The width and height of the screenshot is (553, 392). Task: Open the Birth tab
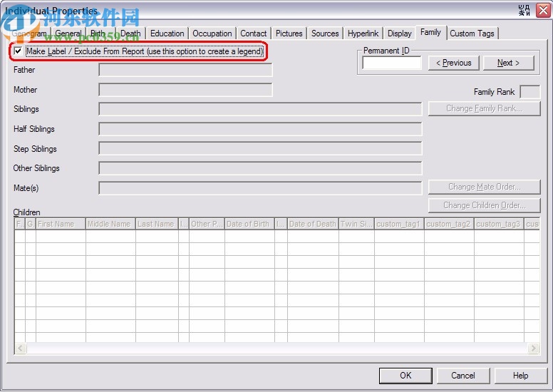click(98, 33)
